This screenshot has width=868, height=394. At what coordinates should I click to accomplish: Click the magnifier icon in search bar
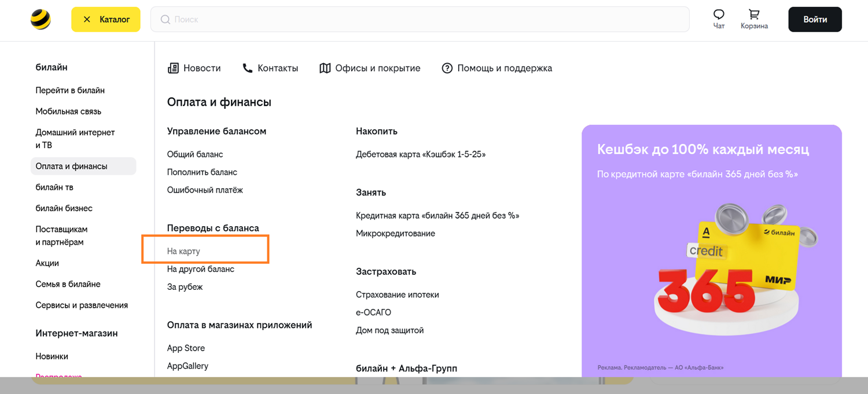165,20
